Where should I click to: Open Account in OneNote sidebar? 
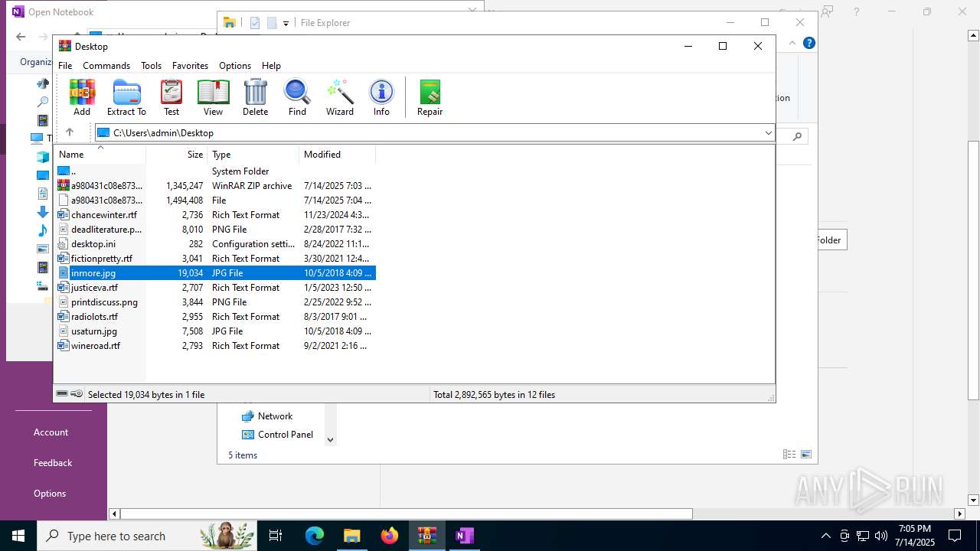[51, 432]
